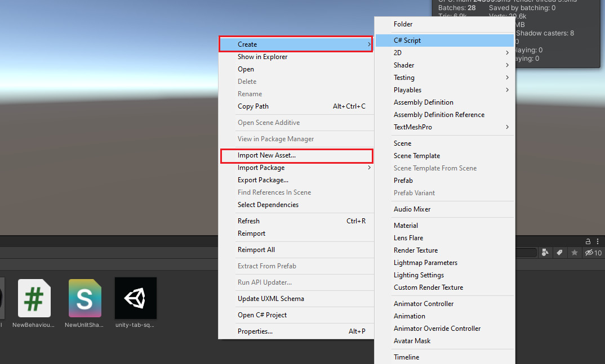
Task: Click Scene Template From Scene entry
Action: [444, 168]
